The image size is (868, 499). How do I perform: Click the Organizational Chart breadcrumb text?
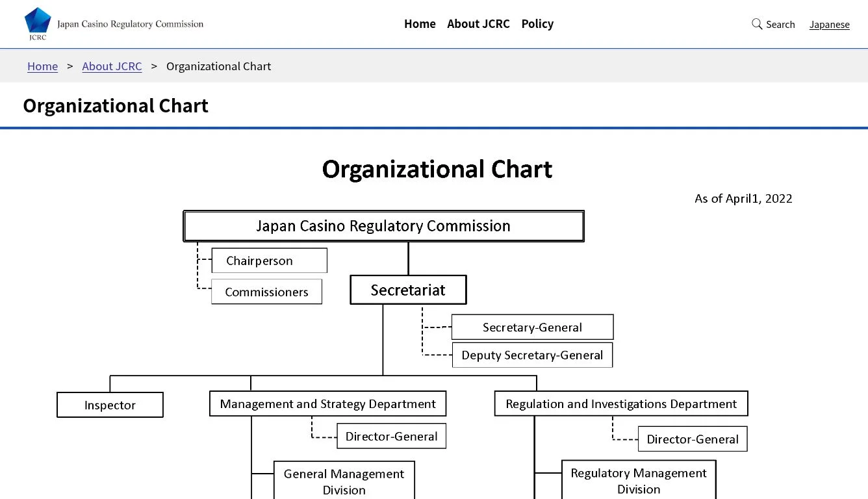(218, 66)
